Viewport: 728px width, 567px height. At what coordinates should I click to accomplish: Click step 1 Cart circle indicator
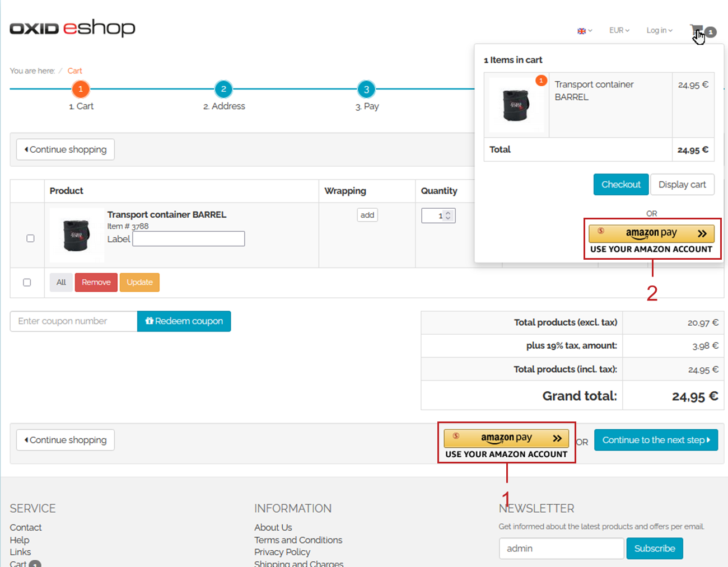pos(81,89)
